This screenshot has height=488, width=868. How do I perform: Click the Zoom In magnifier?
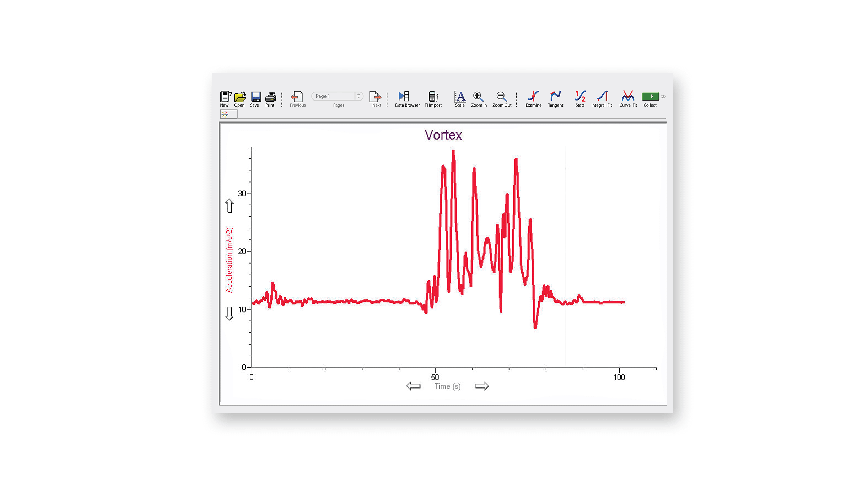(x=478, y=97)
